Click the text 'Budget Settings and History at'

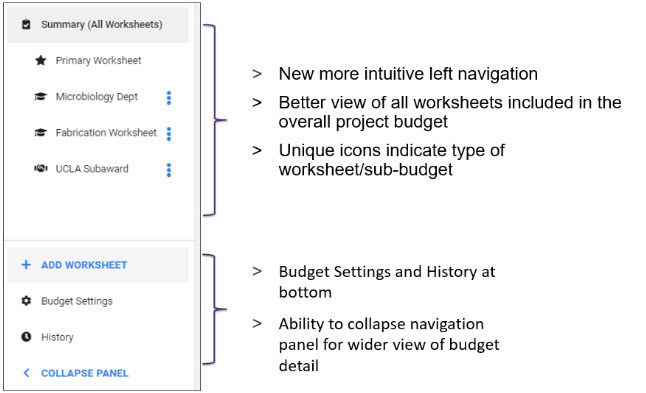(x=387, y=272)
